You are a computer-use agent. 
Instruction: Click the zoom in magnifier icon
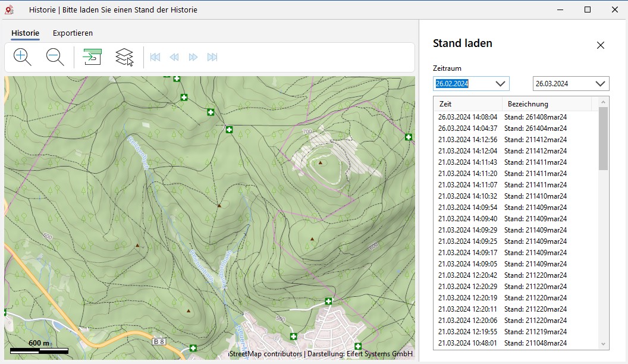click(x=23, y=57)
